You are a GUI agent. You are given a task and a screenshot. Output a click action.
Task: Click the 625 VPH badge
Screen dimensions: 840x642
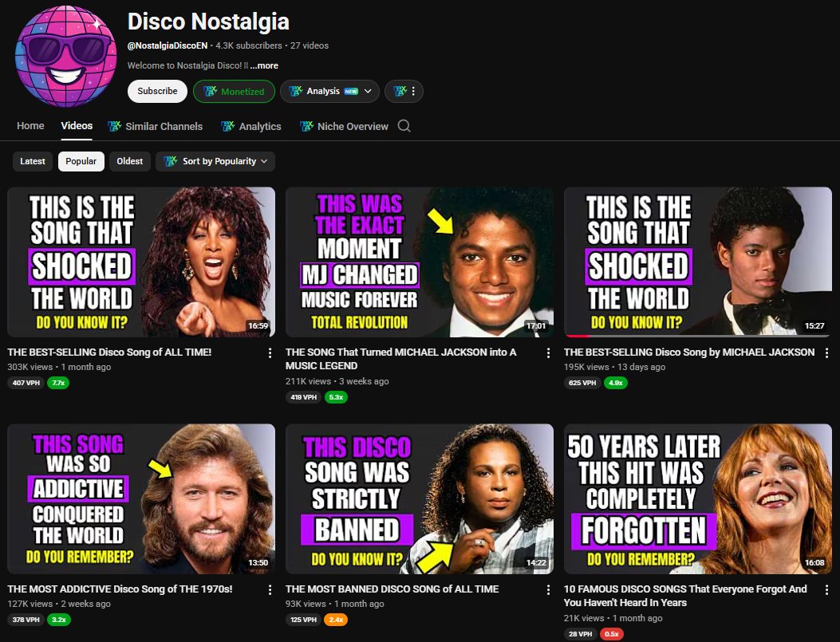coord(582,383)
